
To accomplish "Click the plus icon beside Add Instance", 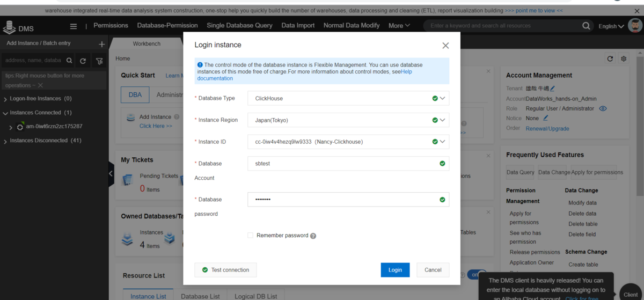I will click(102, 44).
